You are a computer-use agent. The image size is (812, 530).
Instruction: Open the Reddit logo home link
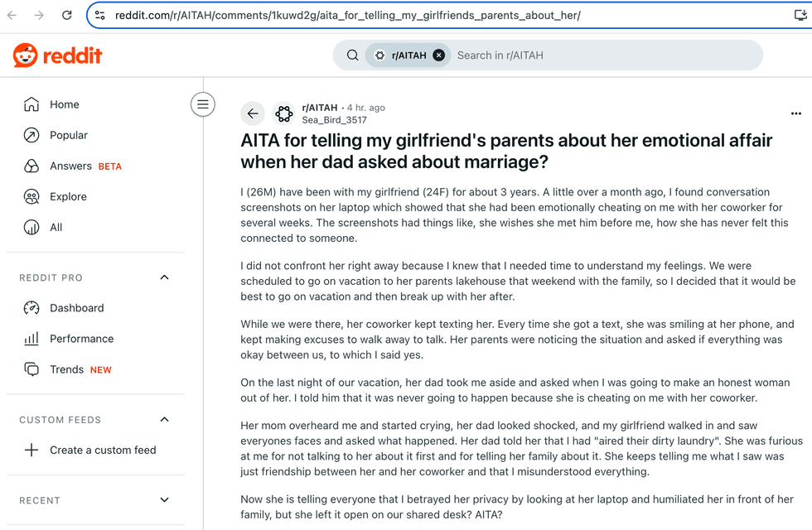click(x=57, y=55)
